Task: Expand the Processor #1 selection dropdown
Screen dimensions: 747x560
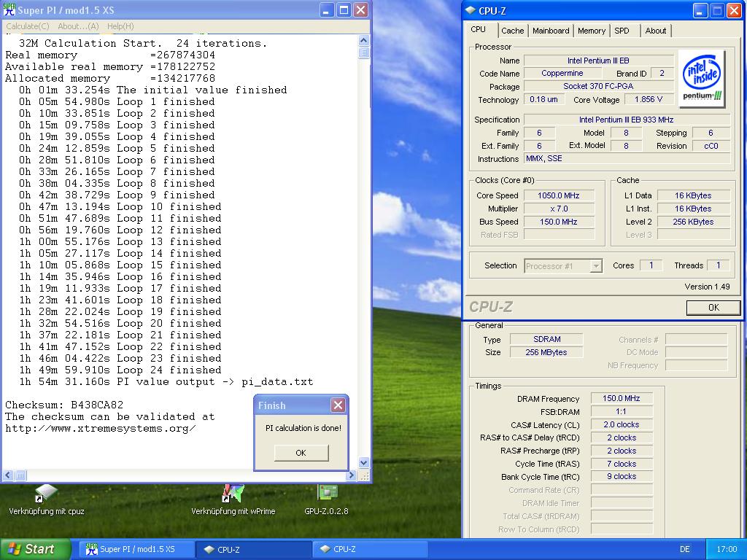Action: point(595,265)
